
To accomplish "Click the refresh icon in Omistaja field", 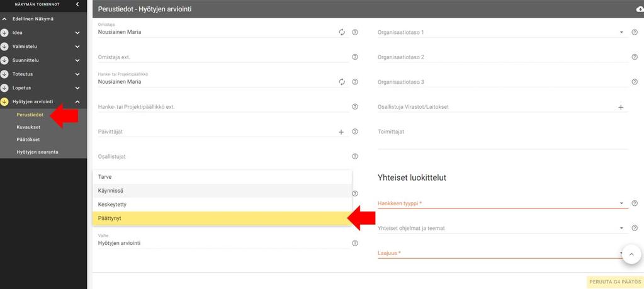I will coord(342,32).
